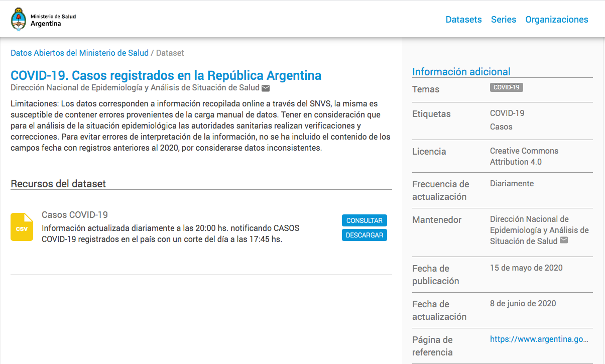
Task: Click the Recursos del dataset heading
Action: 58,184
